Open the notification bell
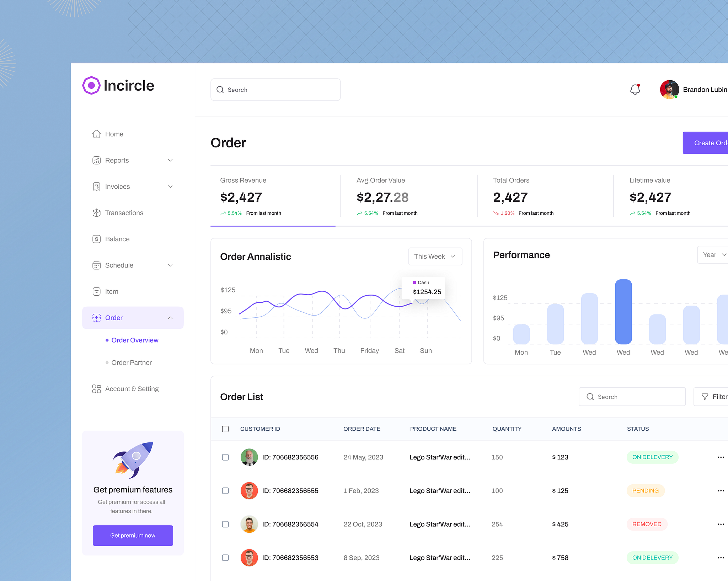 635,90
